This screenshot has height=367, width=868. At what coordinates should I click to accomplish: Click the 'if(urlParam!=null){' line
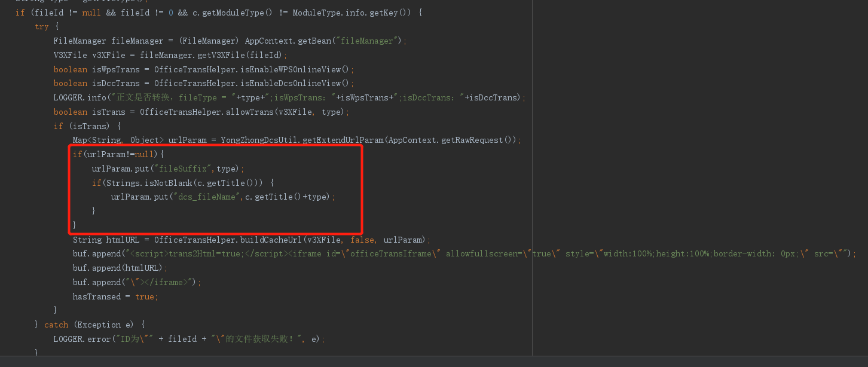pyautogui.click(x=118, y=155)
